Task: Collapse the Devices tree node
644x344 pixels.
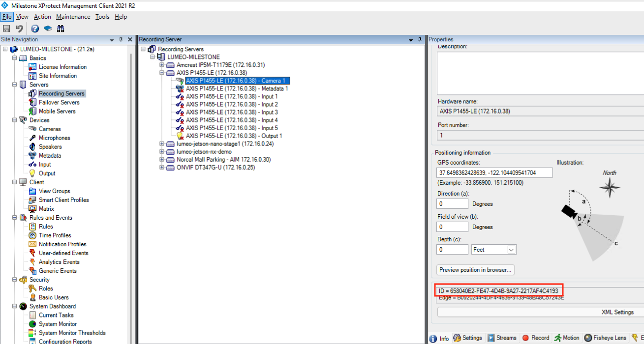Action: [x=14, y=120]
